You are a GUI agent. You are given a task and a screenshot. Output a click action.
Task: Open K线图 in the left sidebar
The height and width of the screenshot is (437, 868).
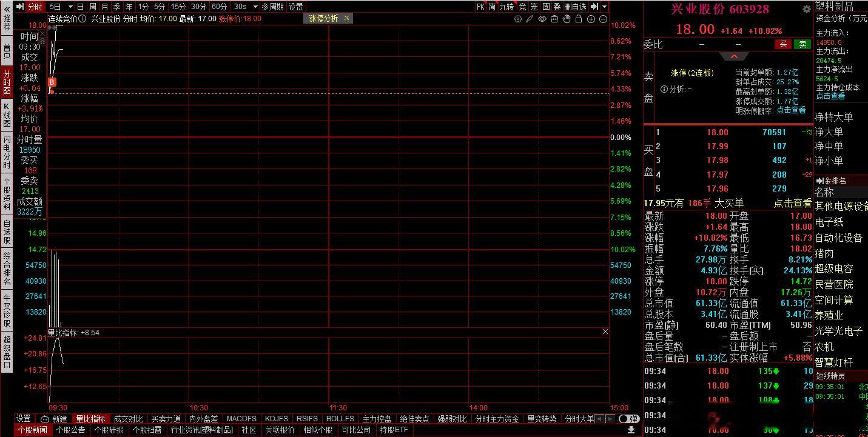tap(7, 115)
